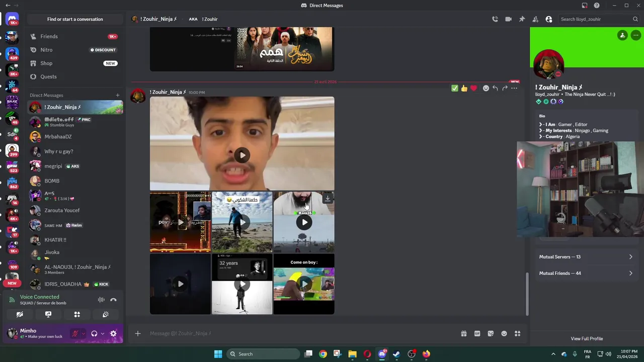Open the friend status button on the profile banner

[x=622, y=35]
